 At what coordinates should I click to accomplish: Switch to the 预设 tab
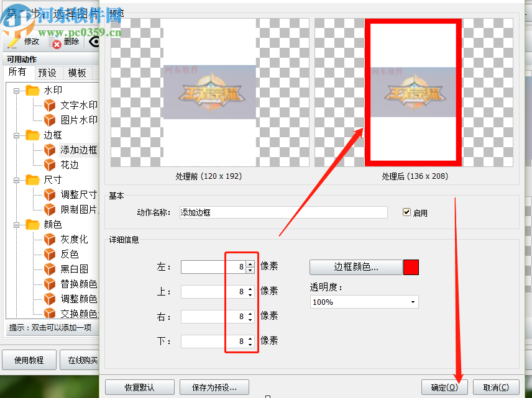(x=48, y=73)
